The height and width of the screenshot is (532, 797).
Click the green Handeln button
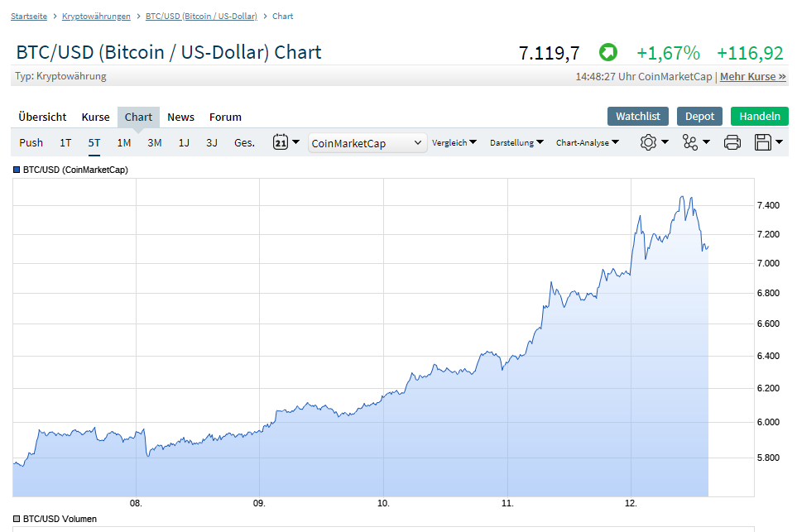click(x=759, y=116)
